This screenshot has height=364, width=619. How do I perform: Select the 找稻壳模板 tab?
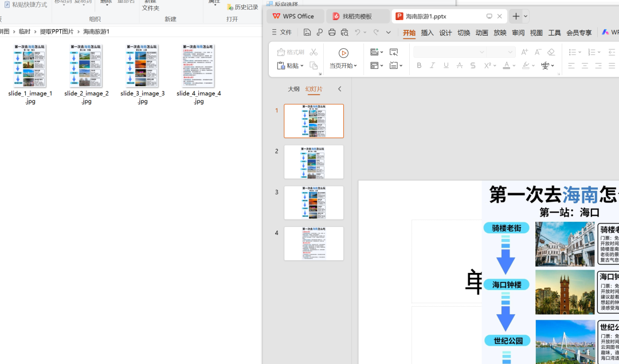(x=357, y=16)
